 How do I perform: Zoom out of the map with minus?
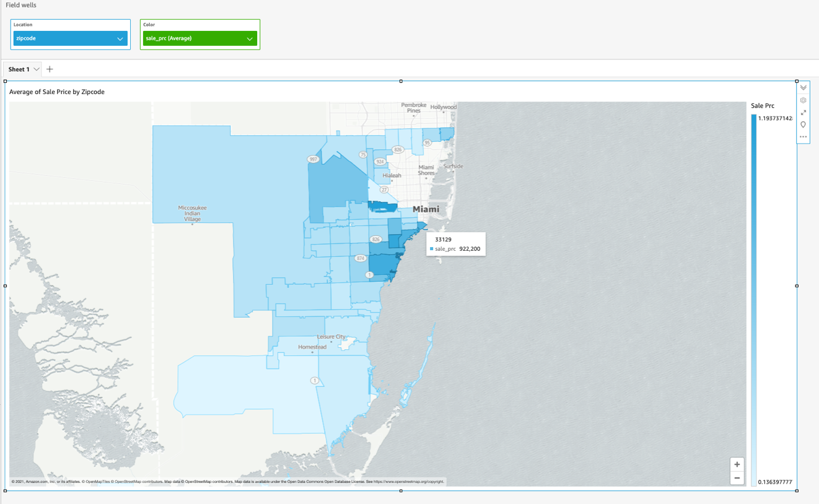coord(737,478)
